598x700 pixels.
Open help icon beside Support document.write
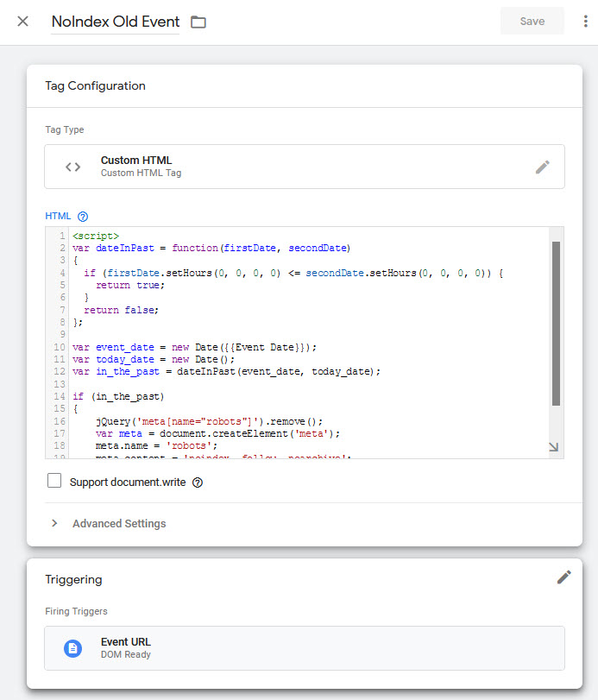point(197,482)
